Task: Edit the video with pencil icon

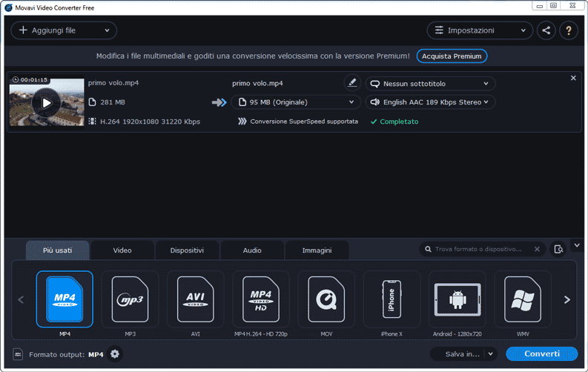Action: click(x=351, y=83)
